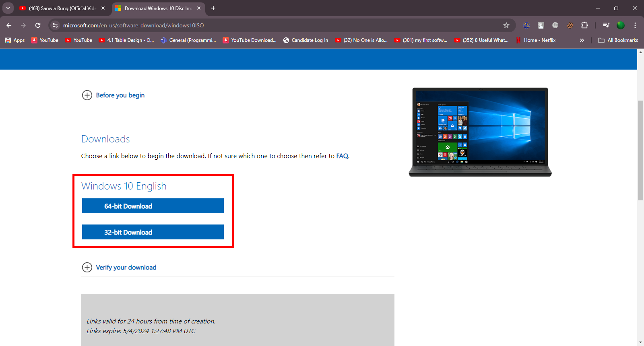The width and height of the screenshot is (644, 346).
Task: Open the YouTube Download... bookmark
Action: pos(250,40)
